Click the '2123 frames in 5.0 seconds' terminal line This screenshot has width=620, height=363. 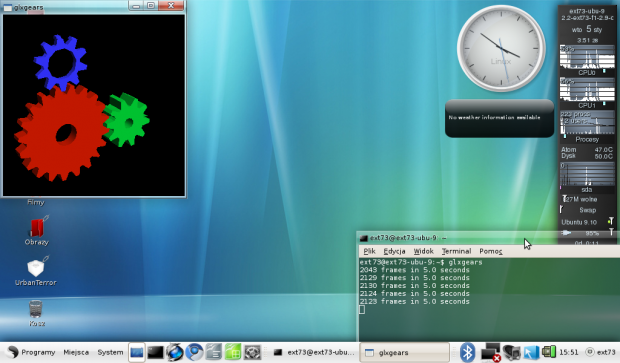(414, 302)
